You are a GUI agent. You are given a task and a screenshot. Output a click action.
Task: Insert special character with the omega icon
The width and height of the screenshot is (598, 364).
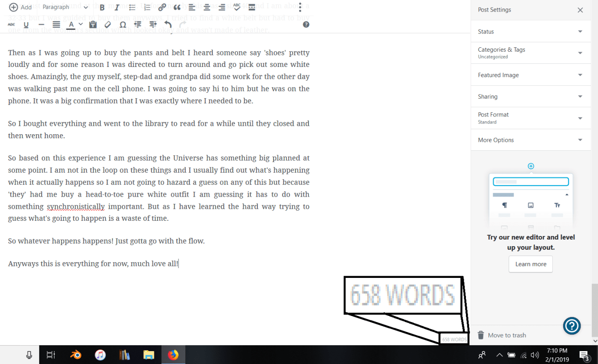(123, 25)
